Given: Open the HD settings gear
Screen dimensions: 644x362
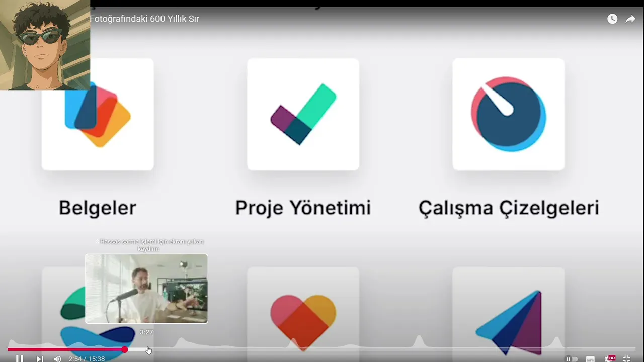Looking at the screenshot, I should click(609, 359).
